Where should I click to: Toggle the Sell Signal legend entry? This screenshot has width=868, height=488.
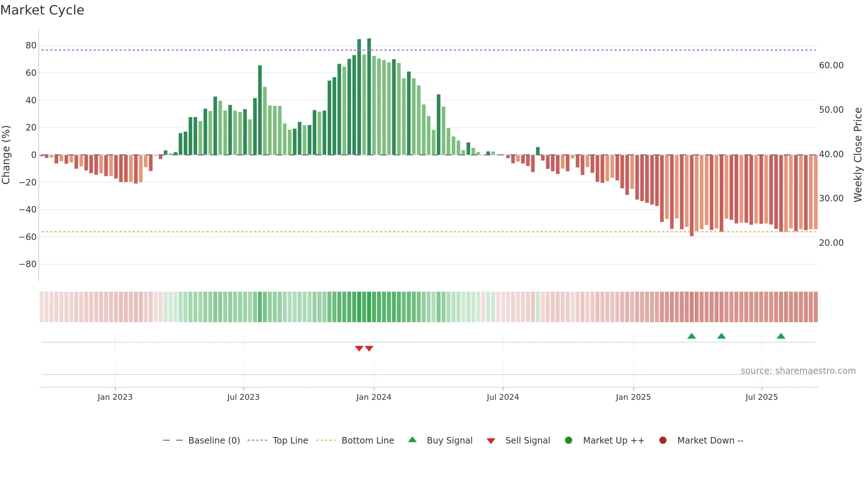pos(518,440)
